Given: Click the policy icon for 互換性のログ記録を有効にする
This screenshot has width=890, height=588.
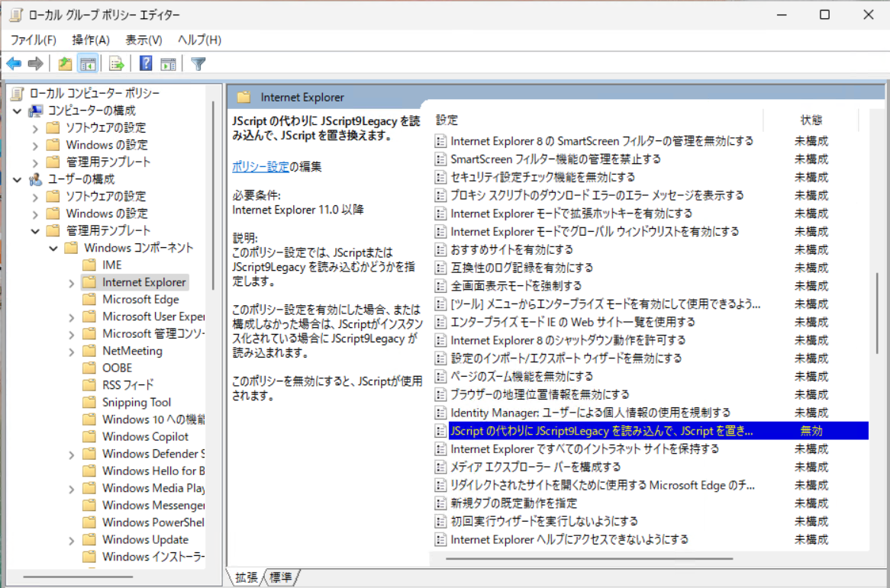Looking at the screenshot, I should [440, 268].
